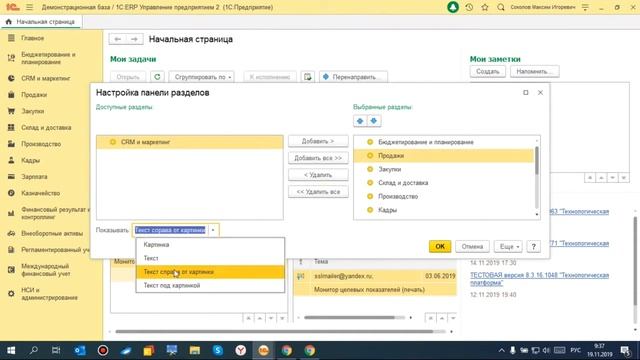The image size is (640, 360).
Task: Select Кадры in selected sections list
Action: tap(444, 210)
